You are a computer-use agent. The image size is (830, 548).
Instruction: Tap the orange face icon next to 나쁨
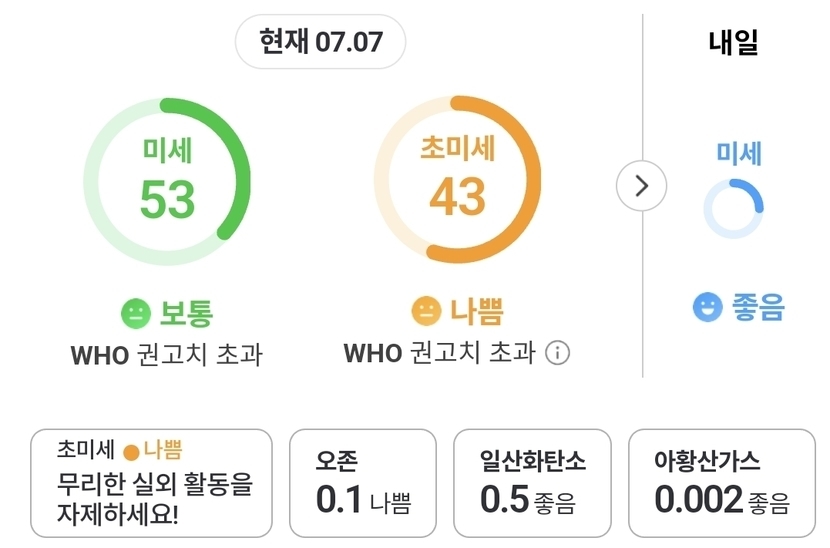click(427, 311)
